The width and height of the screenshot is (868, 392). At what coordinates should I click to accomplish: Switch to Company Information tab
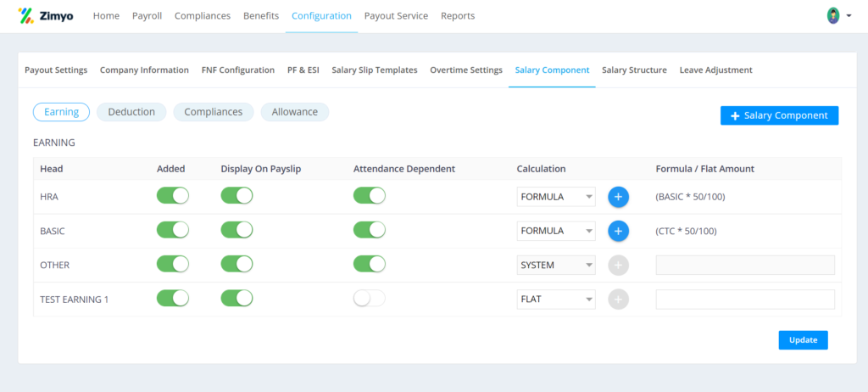tap(144, 70)
